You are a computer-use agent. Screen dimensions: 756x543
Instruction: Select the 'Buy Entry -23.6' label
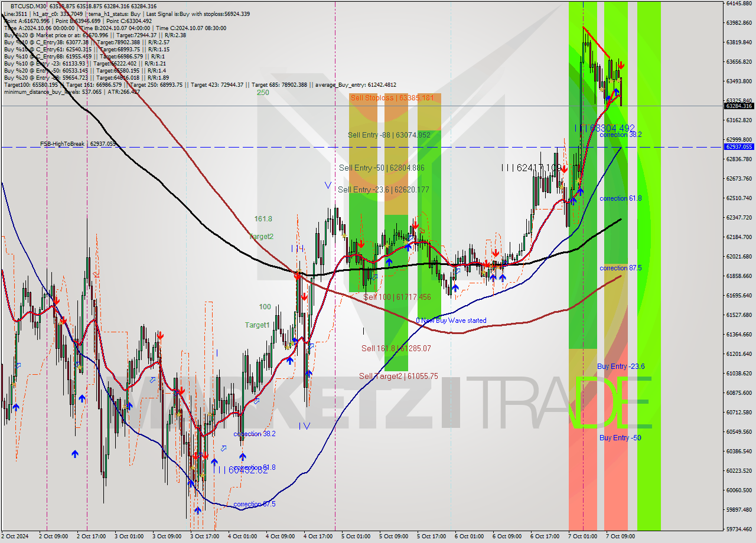621,367
